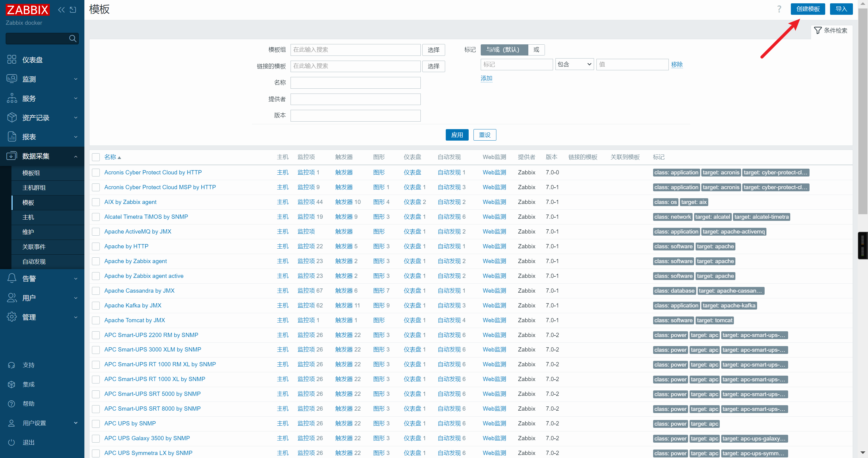Image resolution: width=868 pixels, height=458 pixels.
Task: Click the search magnifier icon in sidebar
Action: point(73,38)
